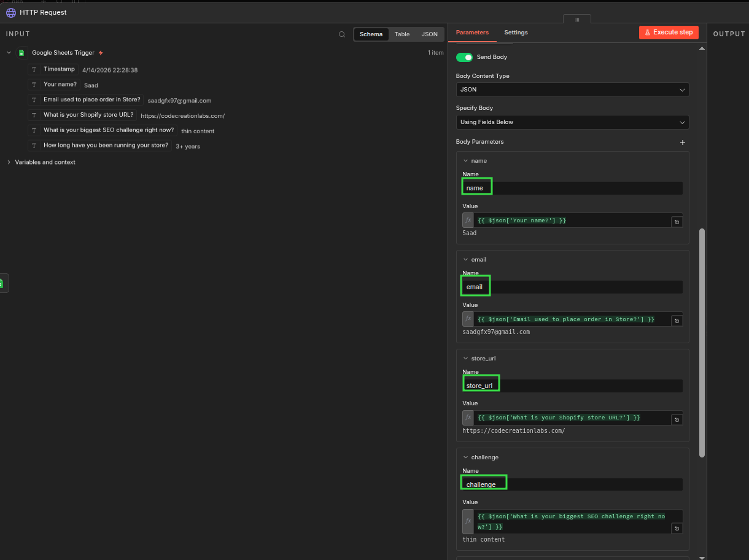Click the Google Sheets Trigger node icon
This screenshot has height=560, width=749.
[x=21, y=53]
